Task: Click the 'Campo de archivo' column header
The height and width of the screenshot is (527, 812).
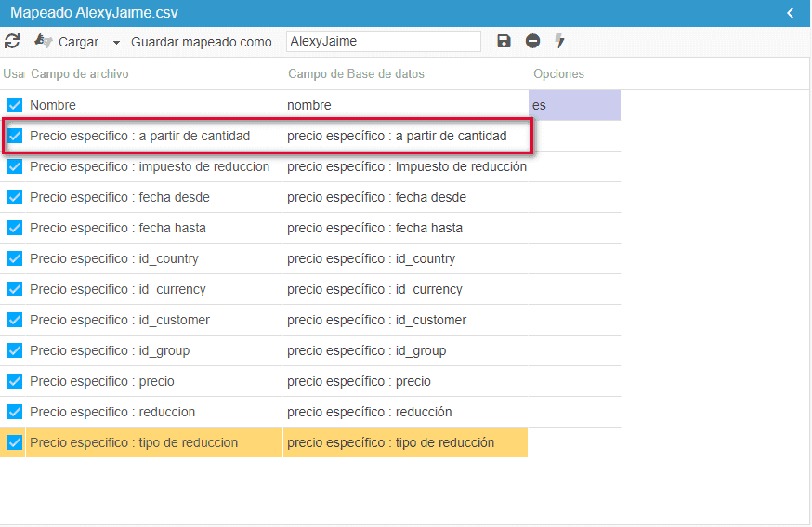Action: [x=80, y=74]
